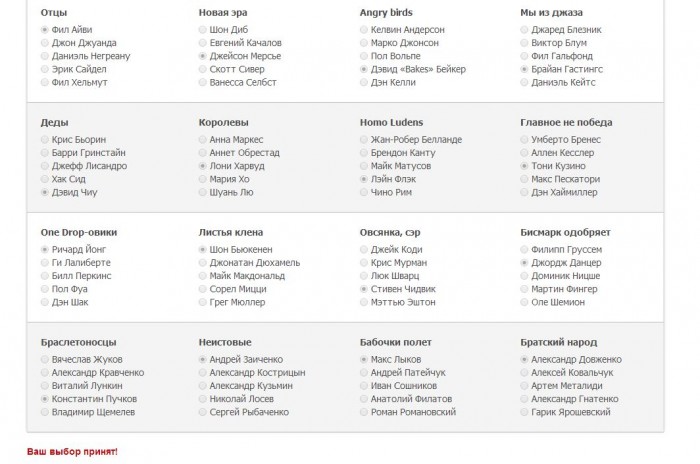Select Фил Вольпе in Angry birds
The height and width of the screenshot is (464, 700).
coord(364,56)
